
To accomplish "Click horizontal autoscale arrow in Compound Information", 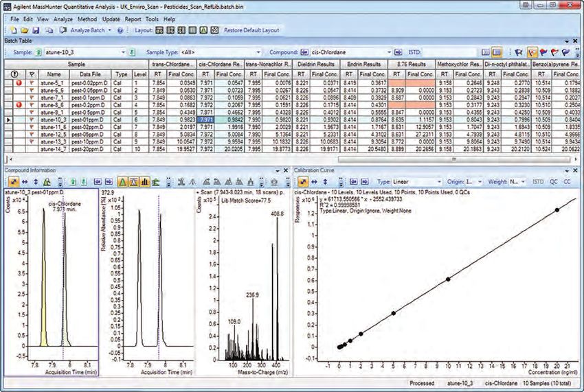I will [x=25, y=182].
